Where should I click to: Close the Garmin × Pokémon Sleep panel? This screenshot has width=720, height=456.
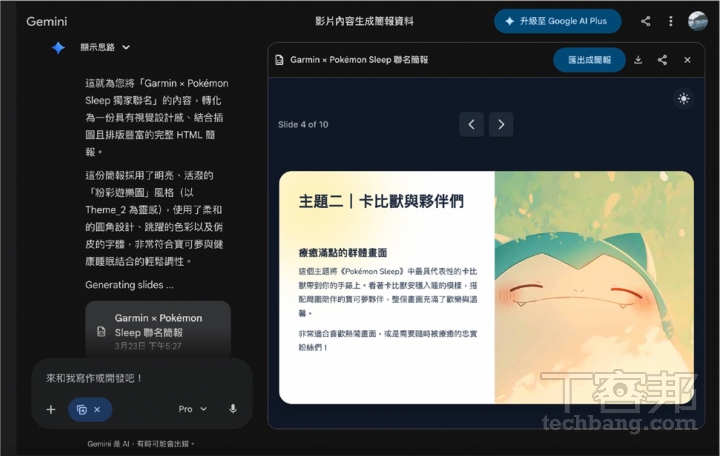coord(687,60)
